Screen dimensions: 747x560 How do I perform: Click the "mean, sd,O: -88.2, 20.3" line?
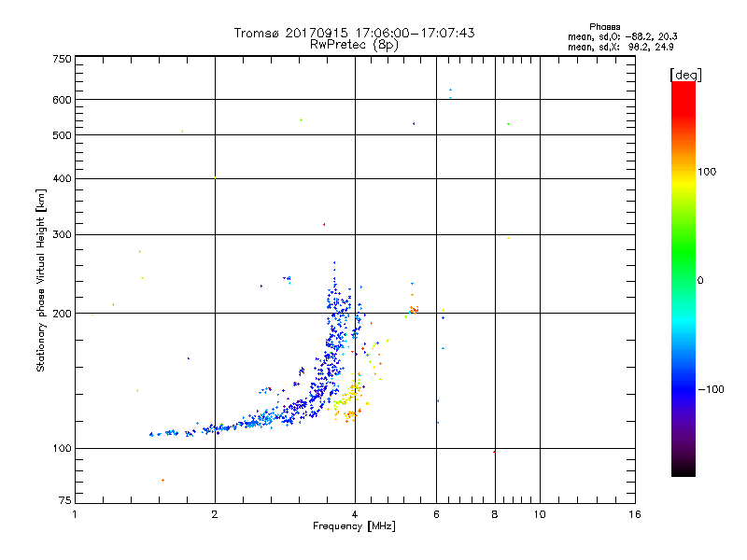tap(622, 36)
